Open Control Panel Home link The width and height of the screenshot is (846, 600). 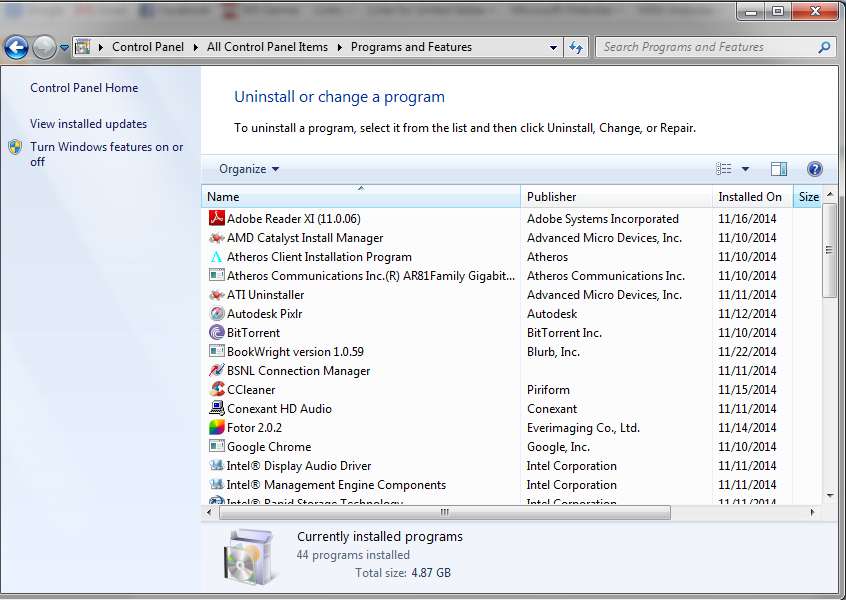pos(84,88)
